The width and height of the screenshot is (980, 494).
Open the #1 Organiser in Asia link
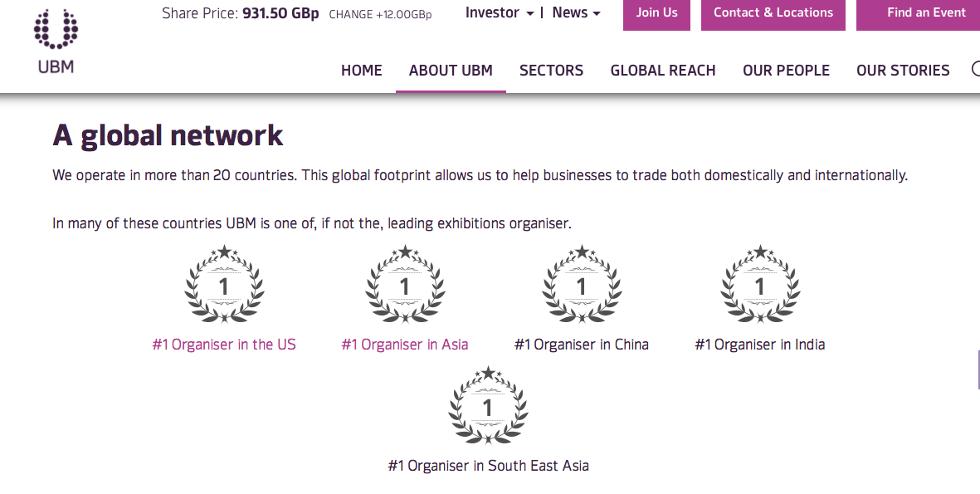pyautogui.click(x=405, y=345)
